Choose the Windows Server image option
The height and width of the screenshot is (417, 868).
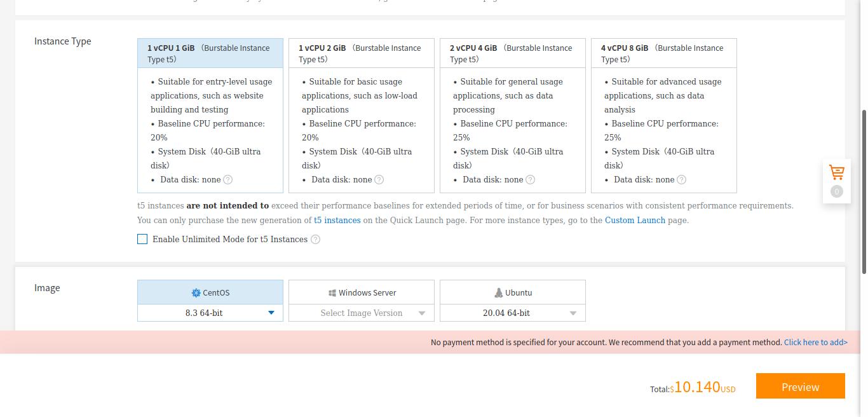(x=362, y=292)
